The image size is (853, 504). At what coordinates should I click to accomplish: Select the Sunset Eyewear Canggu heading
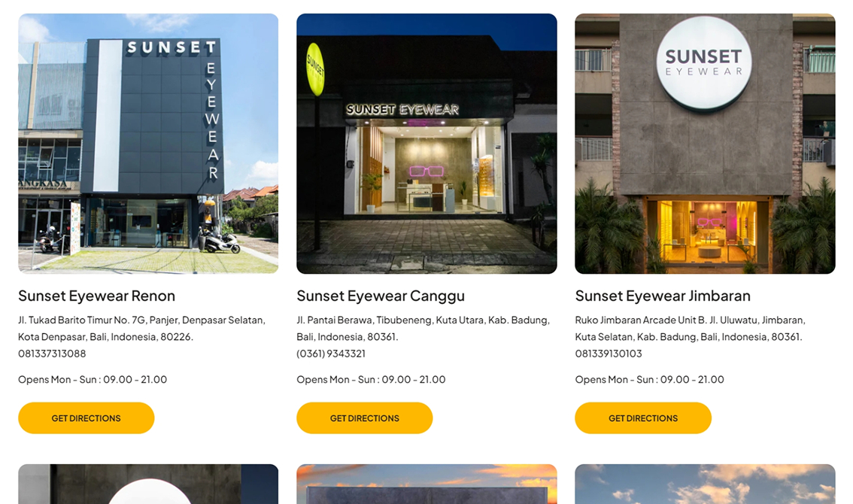tap(381, 296)
